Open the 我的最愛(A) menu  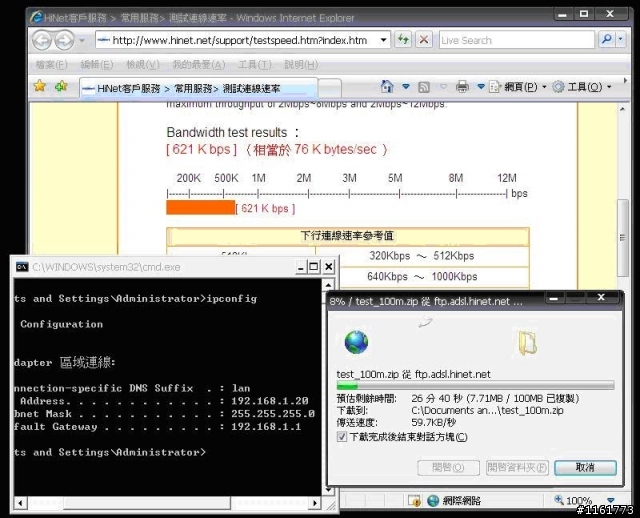199,64
